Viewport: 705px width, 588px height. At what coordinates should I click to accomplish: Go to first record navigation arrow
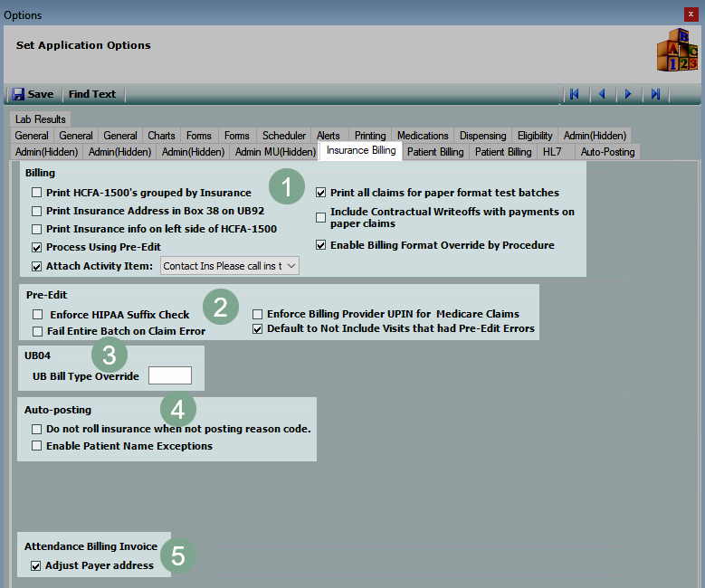(x=574, y=94)
